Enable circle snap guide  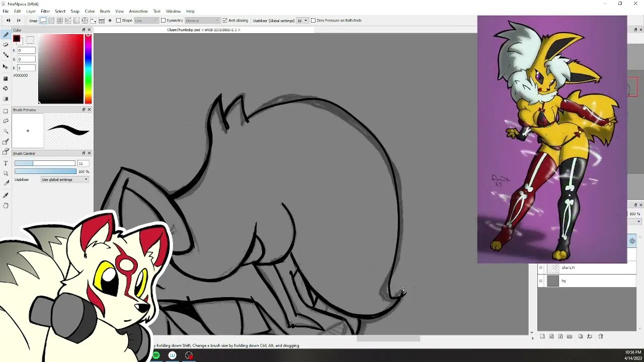(x=85, y=21)
